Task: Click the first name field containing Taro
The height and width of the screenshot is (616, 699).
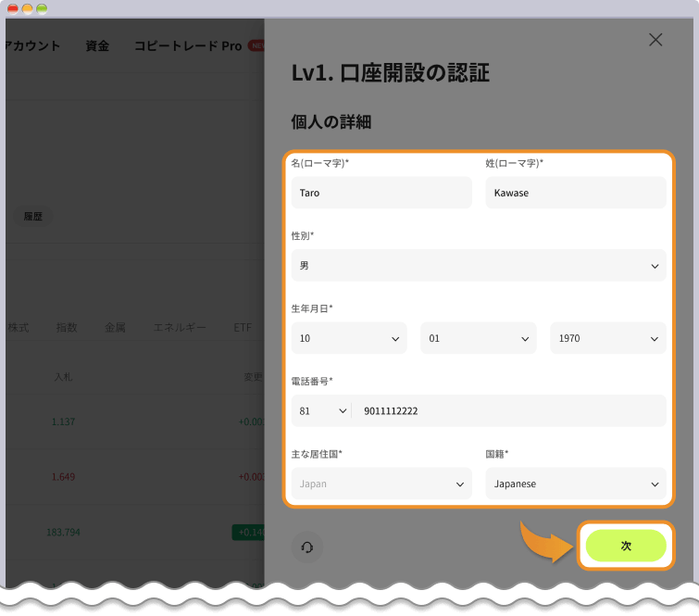Action: (x=381, y=193)
